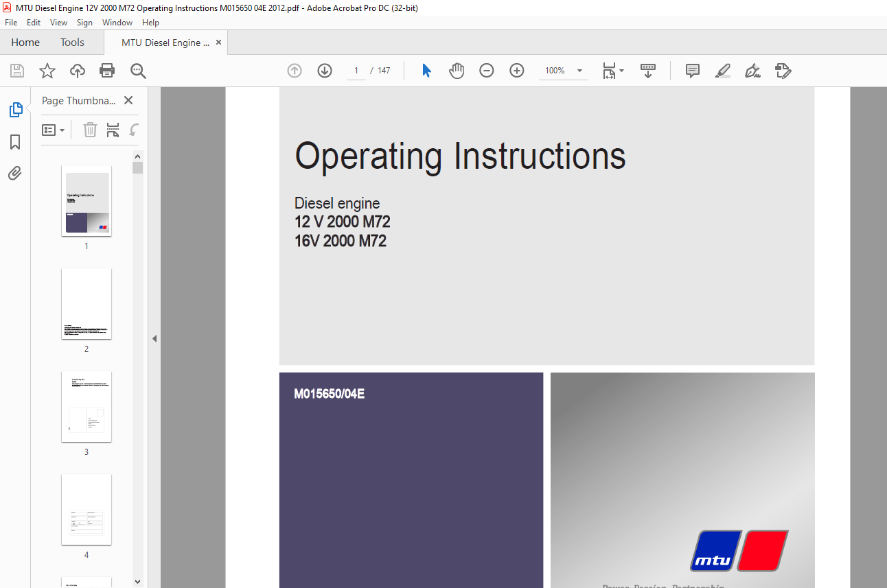Open the Attachments paperclip panel

coord(15,173)
